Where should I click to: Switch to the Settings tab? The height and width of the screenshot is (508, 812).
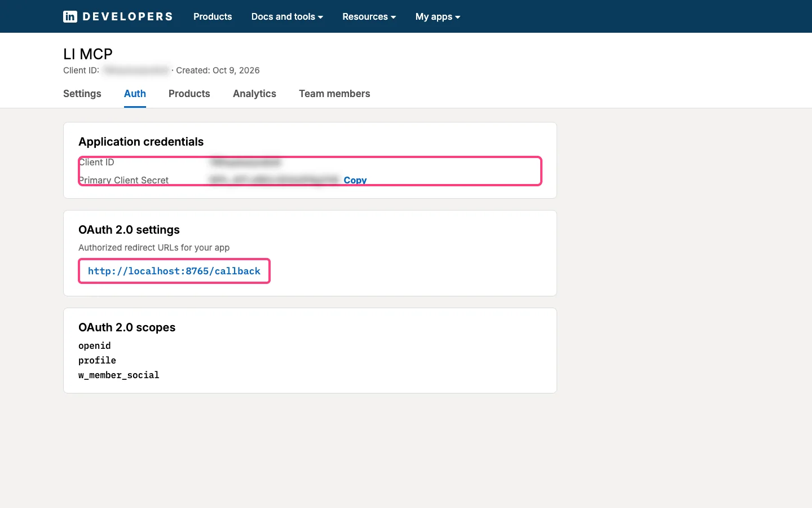tap(82, 94)
